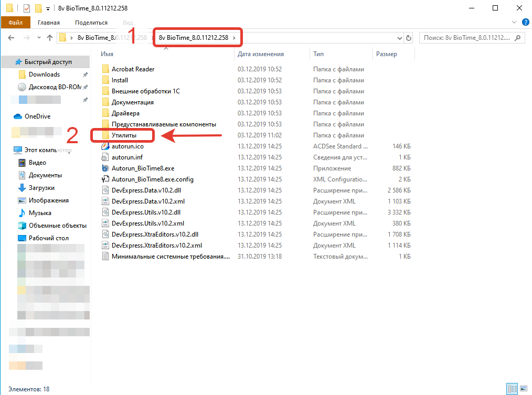The width and height of the screenshot is (532, 395).
Task: Sort by the Тип column header
Action: (318, 54)
